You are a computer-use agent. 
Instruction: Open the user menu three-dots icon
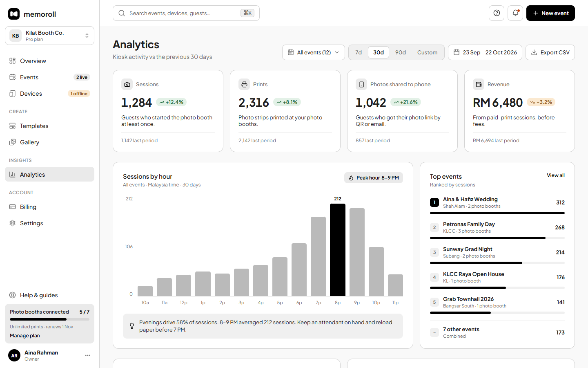point(88,355)
